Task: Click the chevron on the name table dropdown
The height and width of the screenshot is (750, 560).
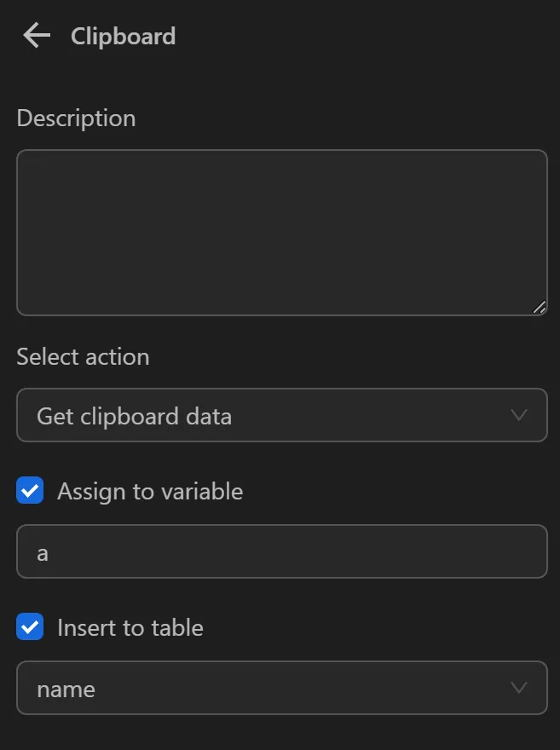Action: click(x=519, y=688)
